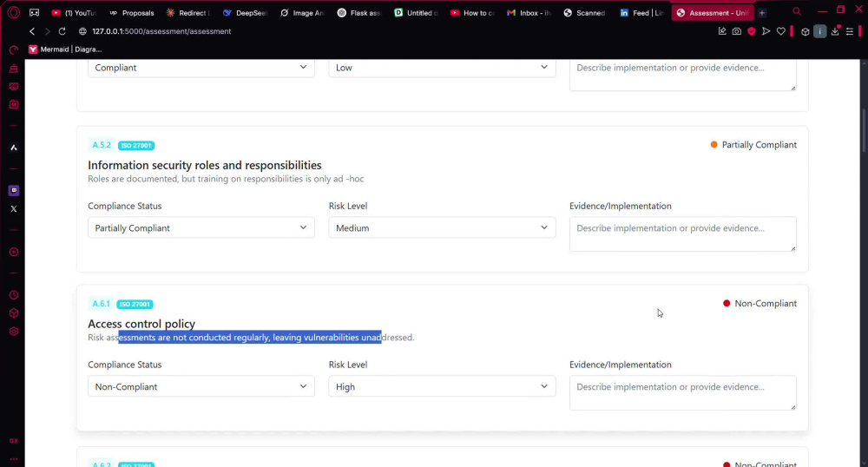
Task: Switch to the Proposals tab
Action: point(131,13)
